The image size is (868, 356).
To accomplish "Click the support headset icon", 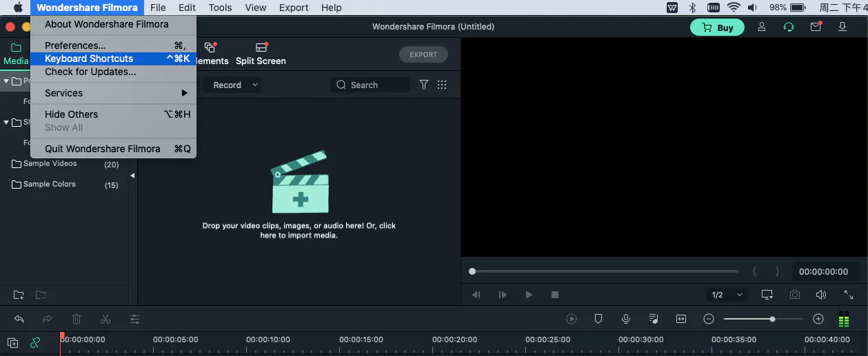I will [789, 28].
